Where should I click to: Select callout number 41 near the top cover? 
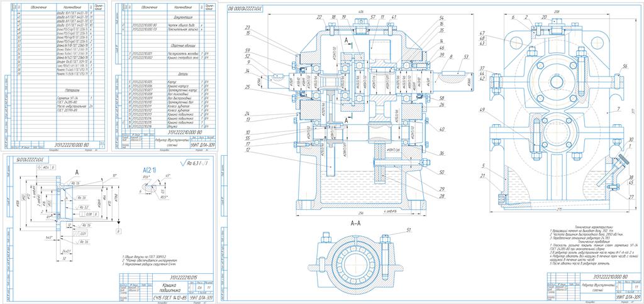click(394, 17)
